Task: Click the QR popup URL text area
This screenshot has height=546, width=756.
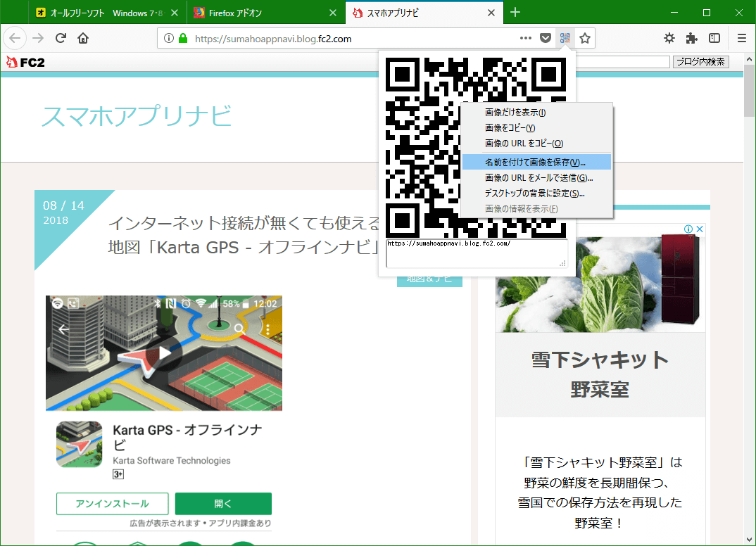Action: pos(477,253)
